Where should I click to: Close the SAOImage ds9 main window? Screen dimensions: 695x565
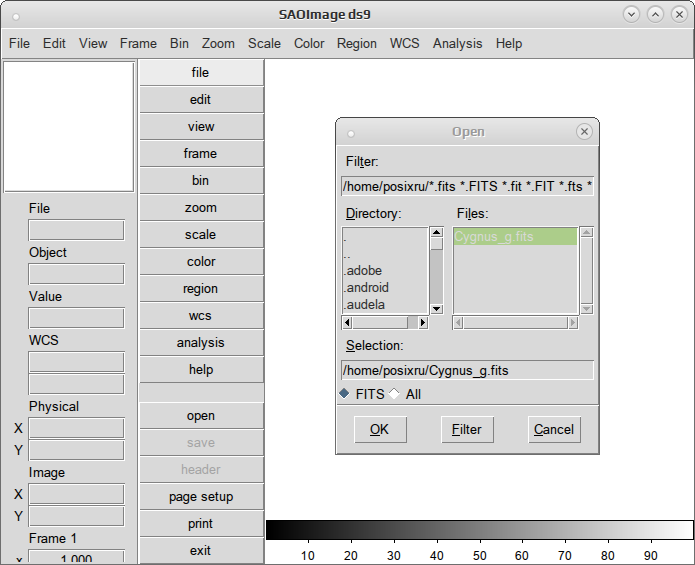point(679,15)
